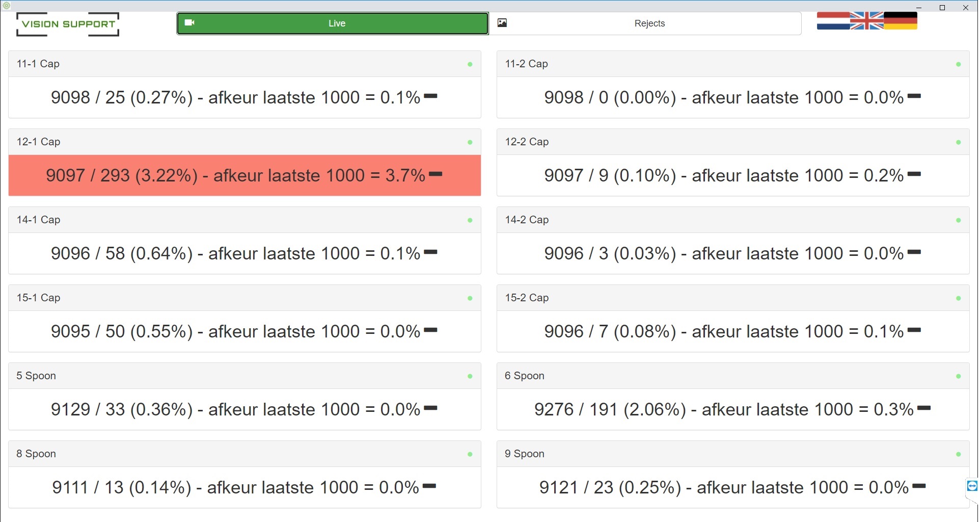Select the 8 Spoon panel header
Screen dimensions: 980x522
point(244,454)
